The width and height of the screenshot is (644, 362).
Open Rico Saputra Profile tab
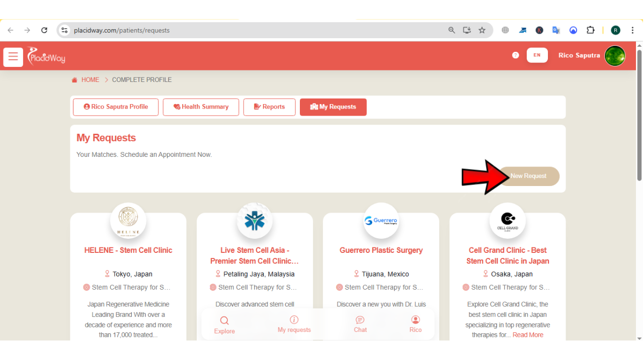point(116,107)
